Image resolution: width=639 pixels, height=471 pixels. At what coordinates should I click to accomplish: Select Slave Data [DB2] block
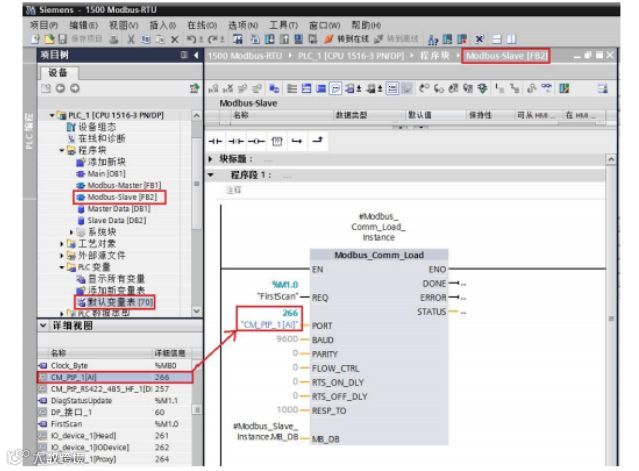click(x=117, y=220)
